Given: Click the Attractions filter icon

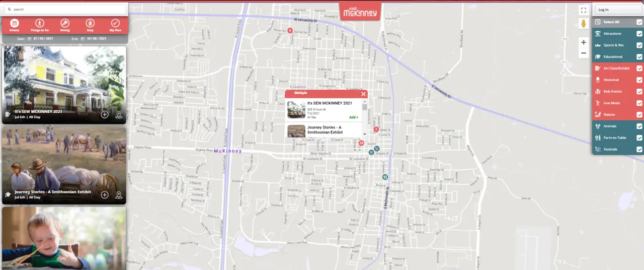Looking at the screenshot, I should (x=598, y=33).
